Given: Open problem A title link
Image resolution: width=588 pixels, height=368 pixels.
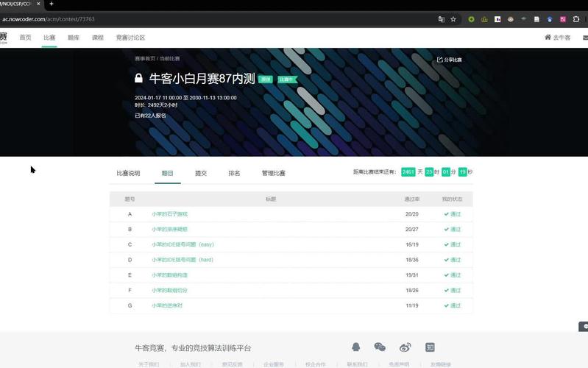Looking at the screenshot, I should tap(169, 214).
